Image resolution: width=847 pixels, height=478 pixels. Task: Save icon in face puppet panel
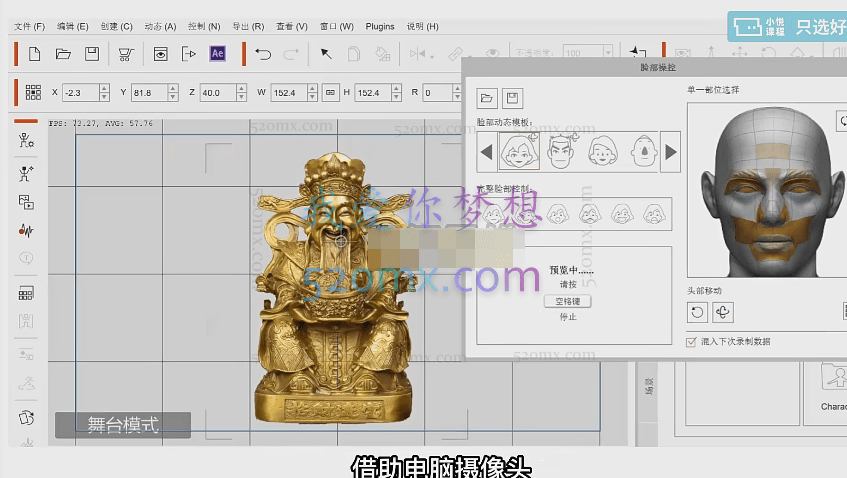(x=512, y=98)
